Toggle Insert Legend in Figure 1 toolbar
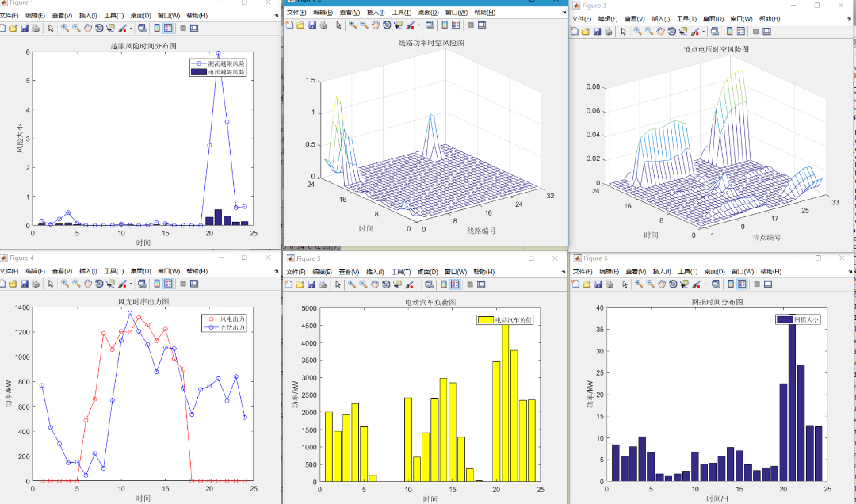This screenshot has width=856, height=504. [168, 28]
